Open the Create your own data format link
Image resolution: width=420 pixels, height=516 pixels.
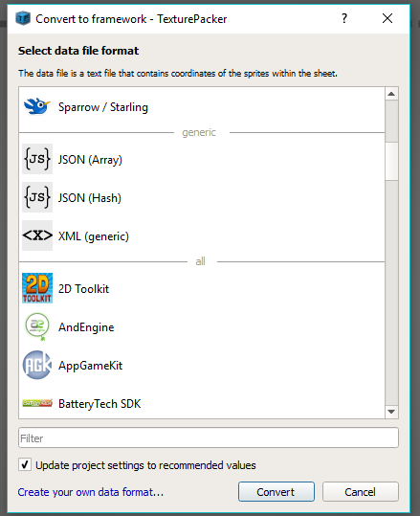pos(91,492)
